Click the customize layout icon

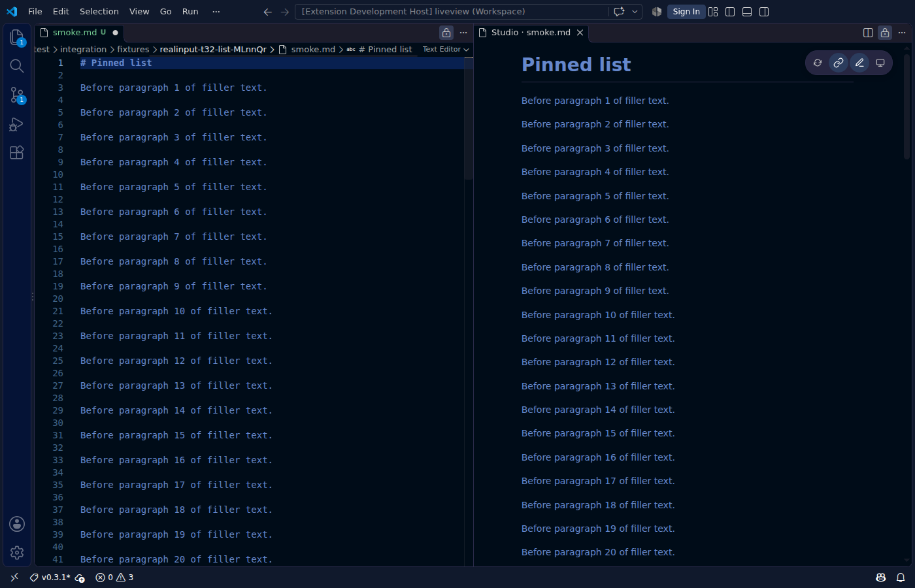click(713, 11)
